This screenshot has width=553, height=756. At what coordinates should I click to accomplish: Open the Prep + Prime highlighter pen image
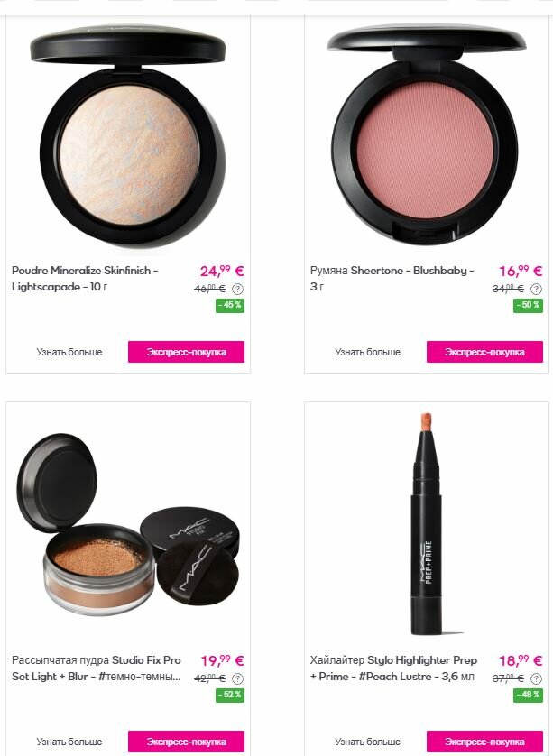(426, 523)
